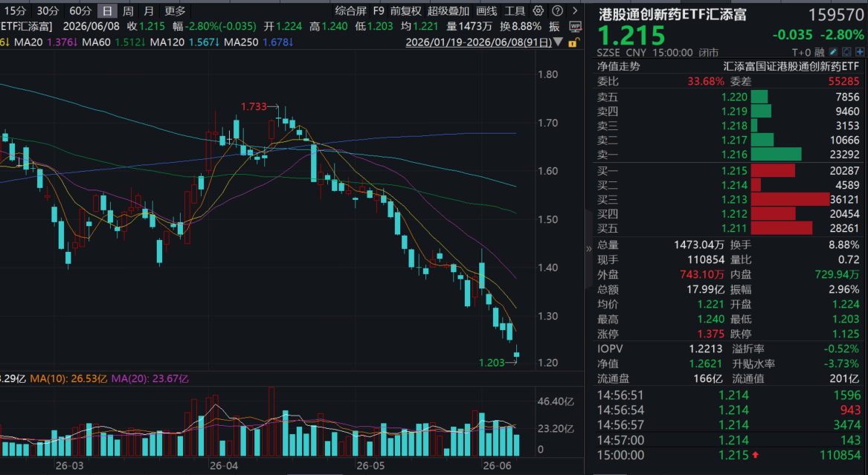Click the 买三 red bid volume bar
The width and height of the screenshot is (868, 475).
pyautogui.click(x=790, y=200)
